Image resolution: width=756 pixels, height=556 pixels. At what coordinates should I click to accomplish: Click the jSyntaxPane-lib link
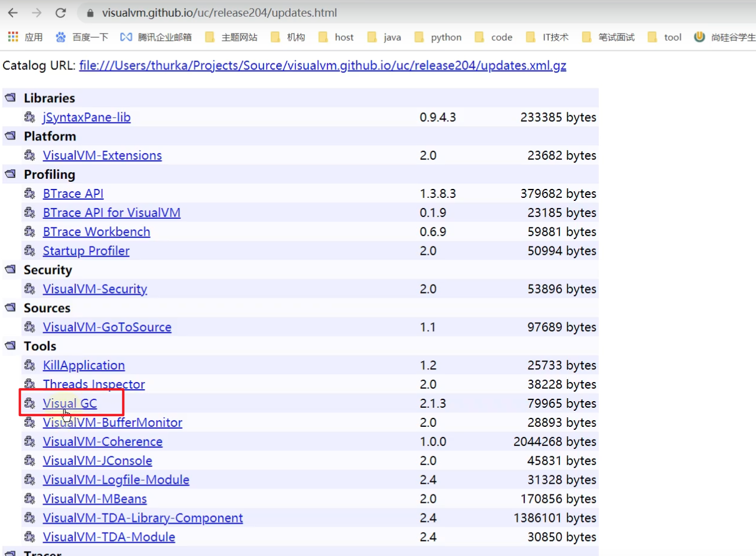(x=87, y=117)
